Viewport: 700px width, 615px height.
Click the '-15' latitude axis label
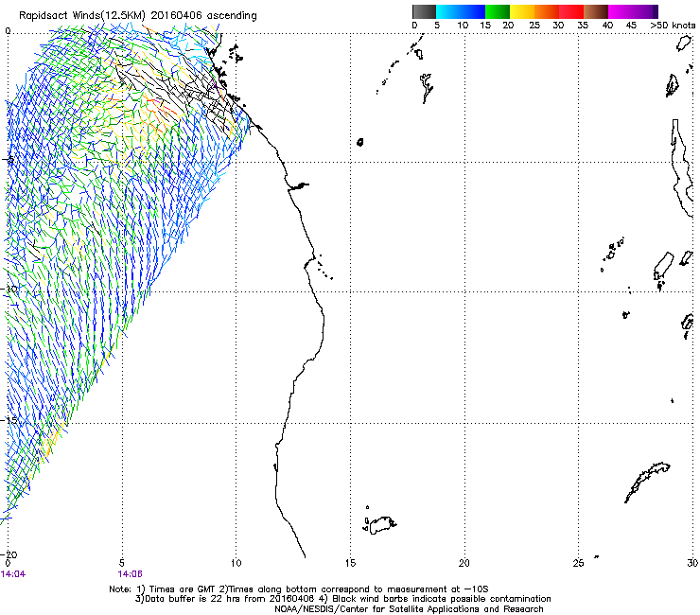tap(9, 421)
